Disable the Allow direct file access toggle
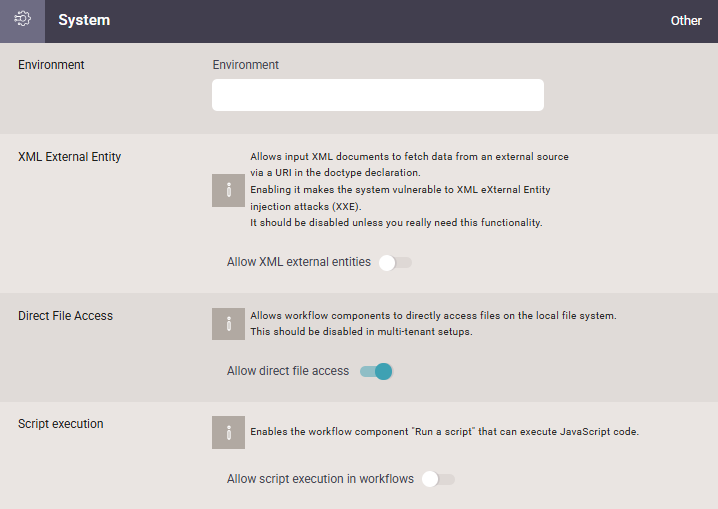Screen dimensions: 718x509 pos(376,371)
